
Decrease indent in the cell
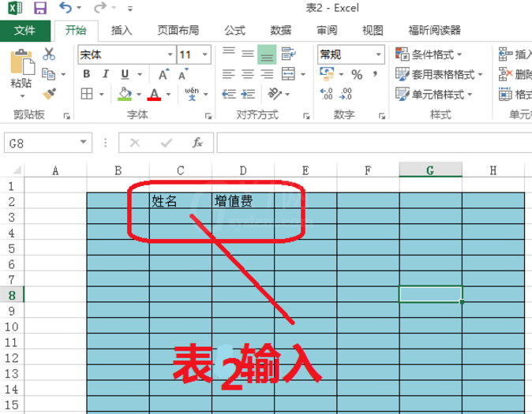click(229, 94)
